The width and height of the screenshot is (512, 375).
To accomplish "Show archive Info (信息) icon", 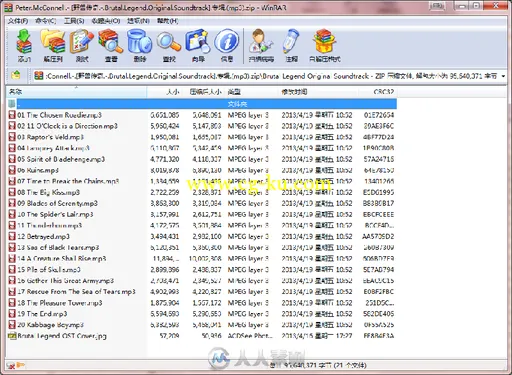I will coord(227,45).
